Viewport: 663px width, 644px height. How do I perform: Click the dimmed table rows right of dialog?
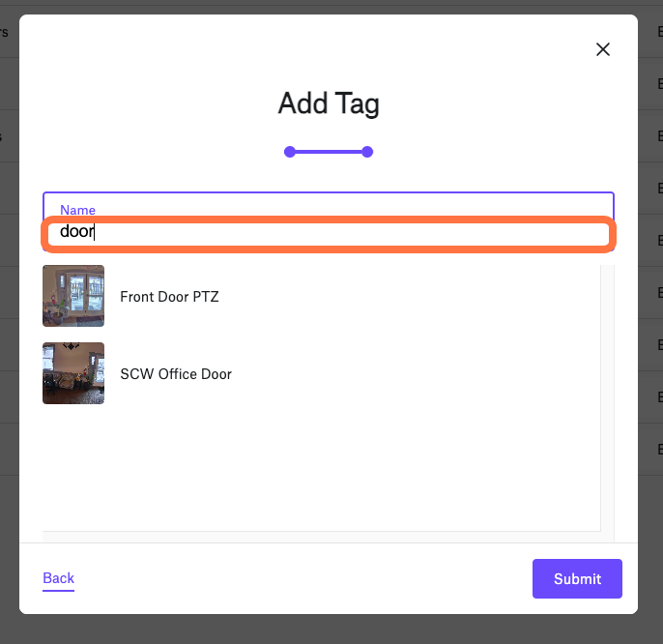(x=650, y=241)
